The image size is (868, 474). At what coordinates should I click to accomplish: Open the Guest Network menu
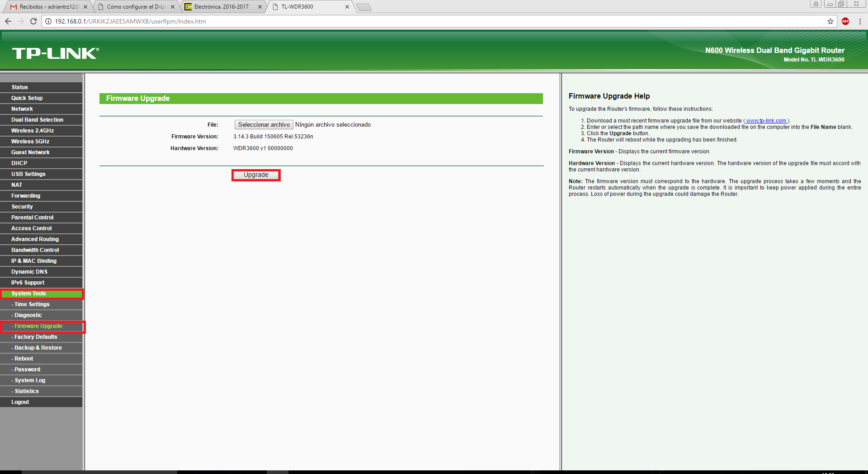pyautogui.click(x=41, y=152)
